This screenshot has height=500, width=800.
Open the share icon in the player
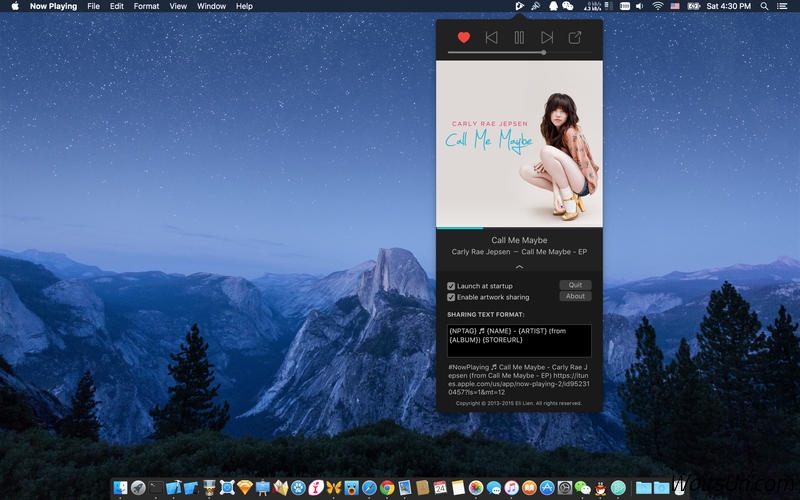pyautogui.click(x=574, y=37)
